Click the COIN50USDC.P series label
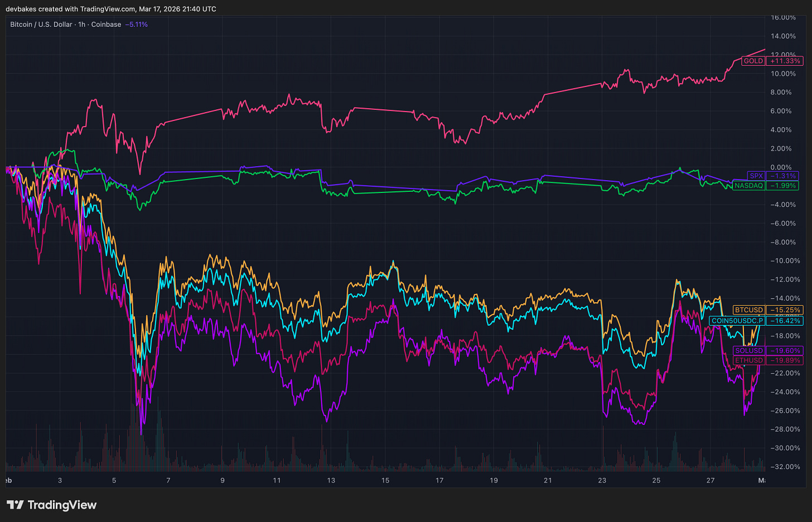Image resolution: width=812 pixels, height=522 pixels. pyautogui.click(x=737, y=321)
